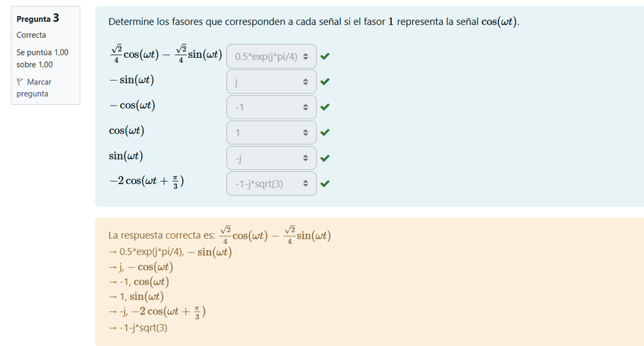Click the arrows on the -1-j*sqrt(3) select
The height and width of the screenshot is (346, 644).
(305, 183)
